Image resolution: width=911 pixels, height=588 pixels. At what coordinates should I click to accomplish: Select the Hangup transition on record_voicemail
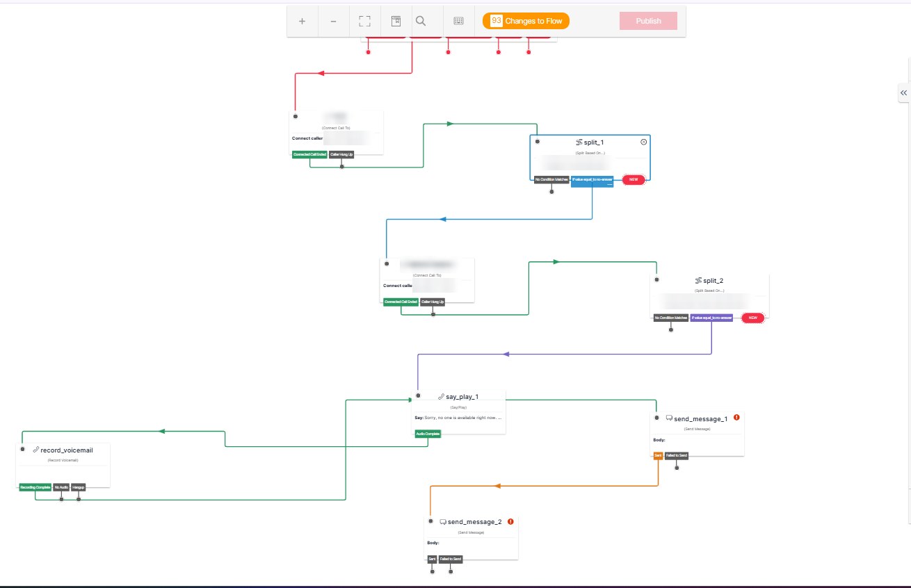click(x=79, y=487)
